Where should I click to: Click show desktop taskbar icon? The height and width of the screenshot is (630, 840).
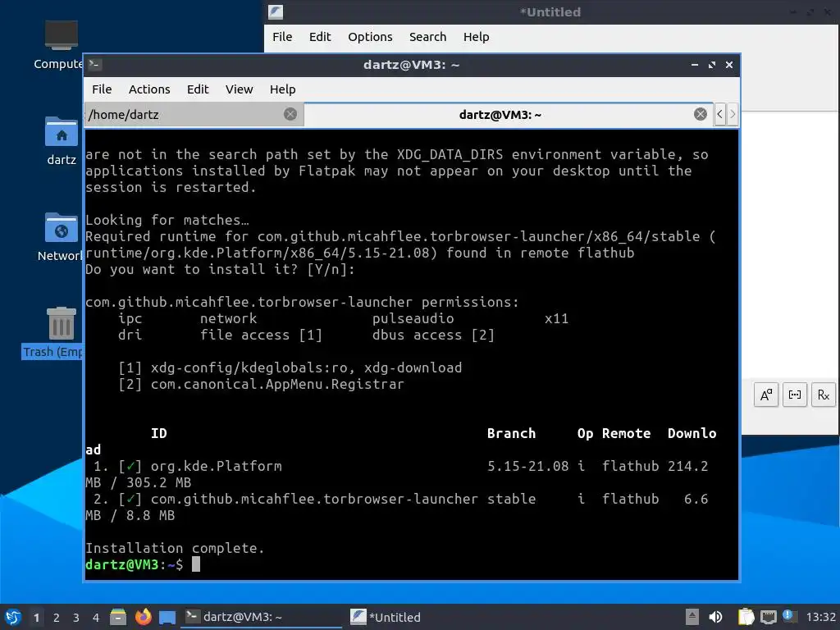pyautogui.click(x=167, y=617)
